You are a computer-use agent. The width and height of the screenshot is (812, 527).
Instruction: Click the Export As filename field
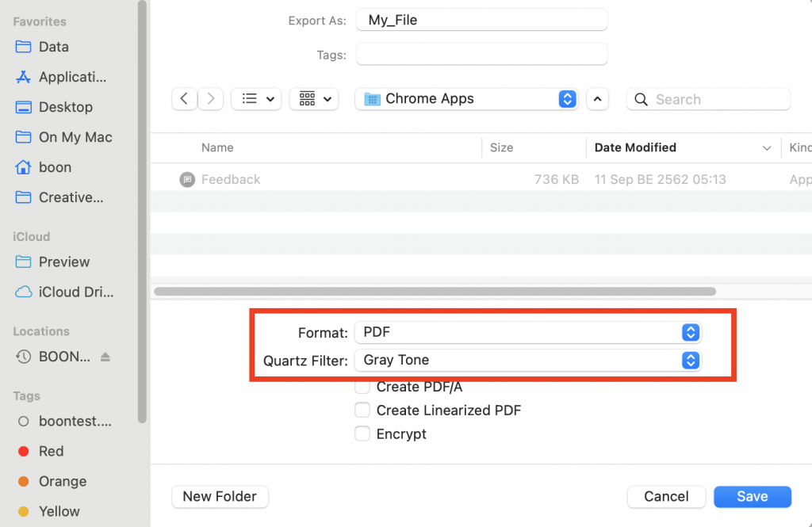click(481, 21)
